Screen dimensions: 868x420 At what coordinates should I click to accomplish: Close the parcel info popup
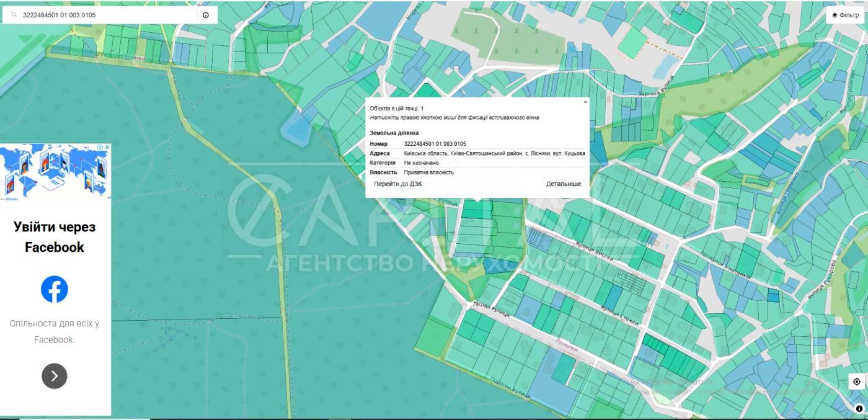pyautogui.click(x=585, y=102)
